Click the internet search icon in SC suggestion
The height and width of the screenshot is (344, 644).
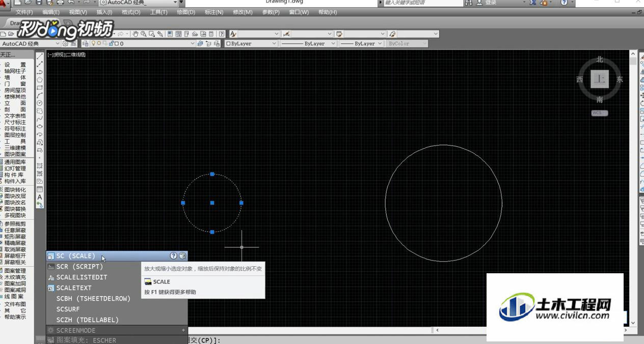[182, 256]
